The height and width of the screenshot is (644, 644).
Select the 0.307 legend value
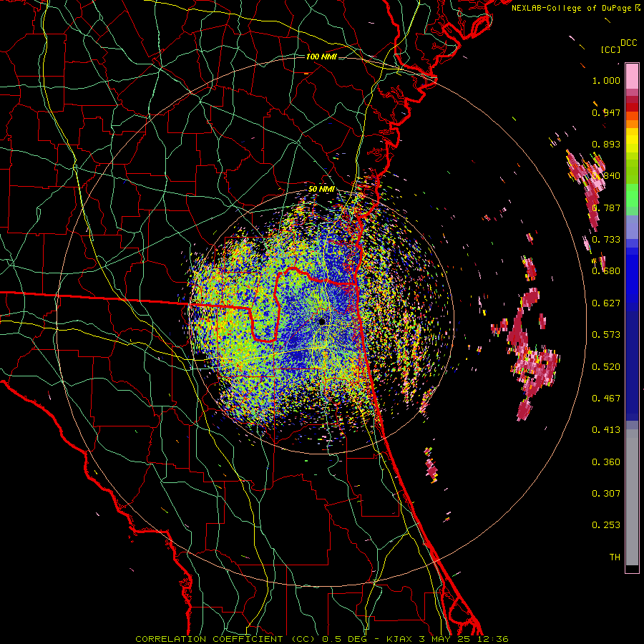coord(606,494)
